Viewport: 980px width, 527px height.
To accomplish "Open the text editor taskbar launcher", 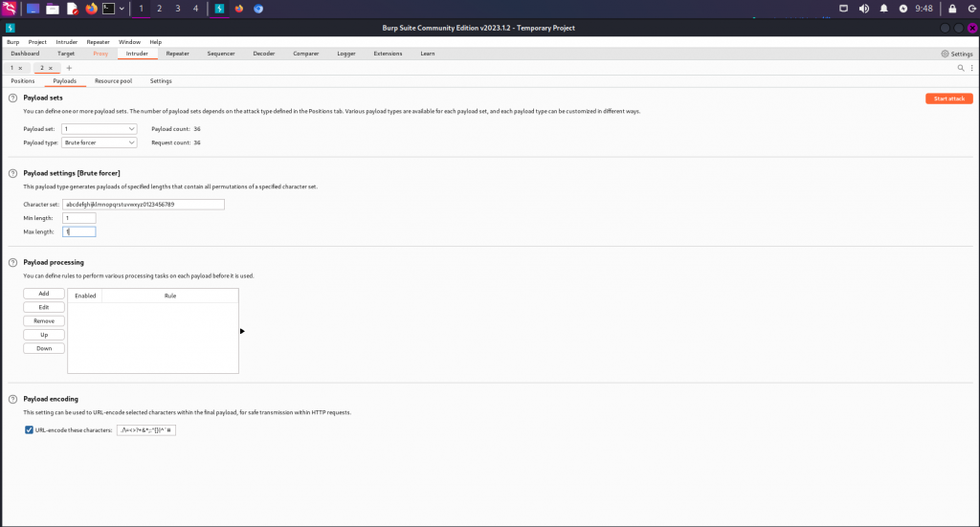I will point(72,9).
